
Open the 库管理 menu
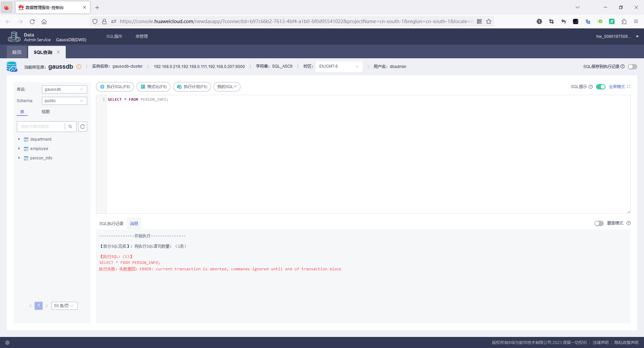pyautogui.click(x=142, y=37)
